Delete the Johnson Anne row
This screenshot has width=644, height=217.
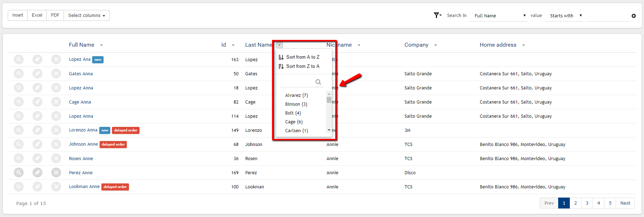(x=56, y=144)
